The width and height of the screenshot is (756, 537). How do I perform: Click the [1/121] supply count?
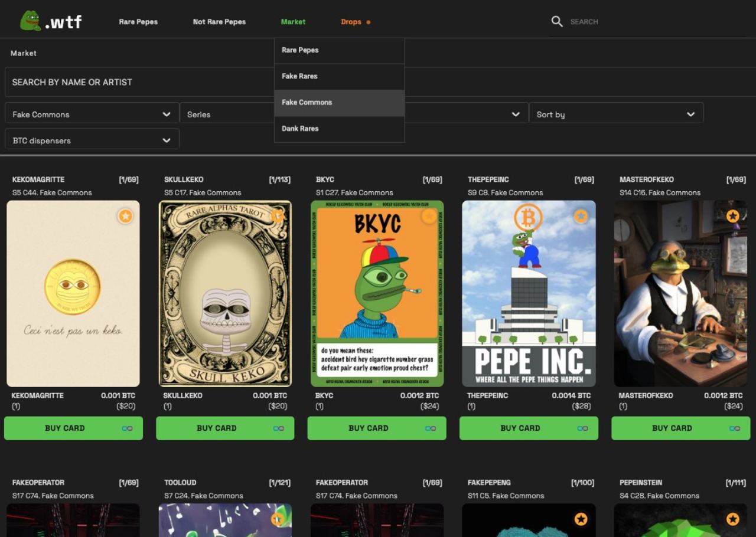click(x=279, y=483)
